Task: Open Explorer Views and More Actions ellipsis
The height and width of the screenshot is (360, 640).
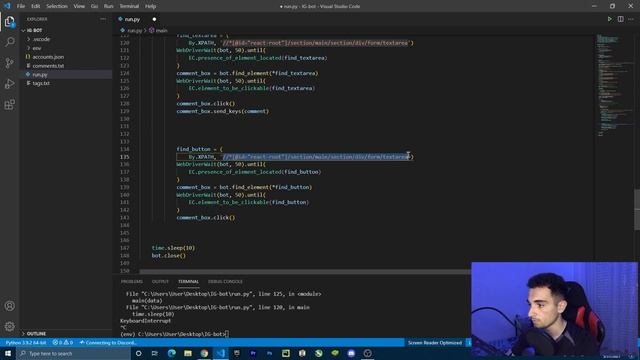Action: pos(103,19)
